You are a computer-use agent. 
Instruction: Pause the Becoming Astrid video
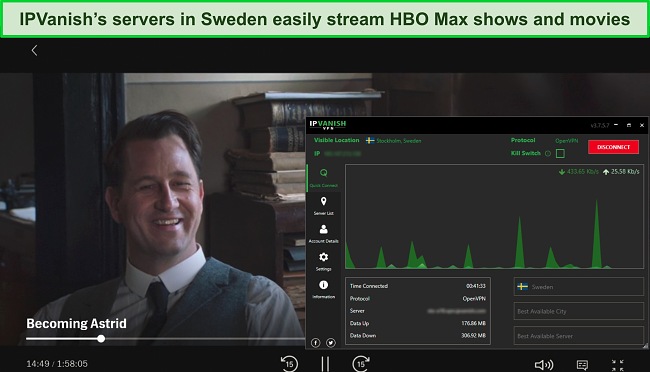coord(325,364)
